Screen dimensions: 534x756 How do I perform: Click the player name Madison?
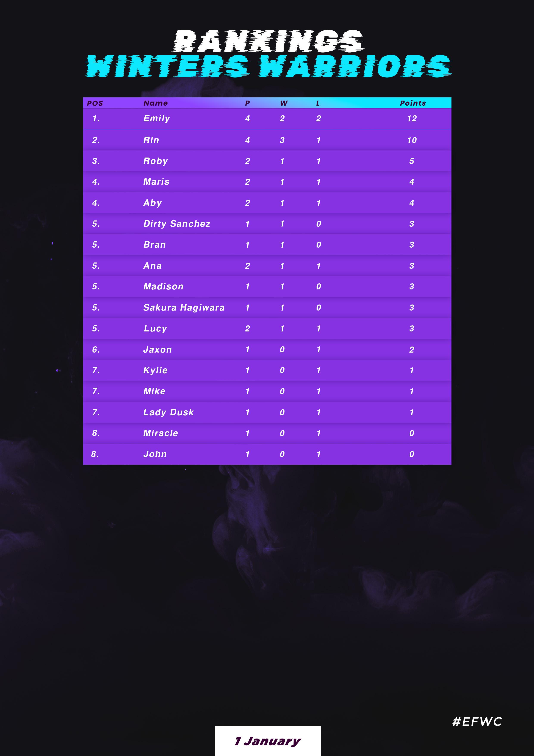163,286
